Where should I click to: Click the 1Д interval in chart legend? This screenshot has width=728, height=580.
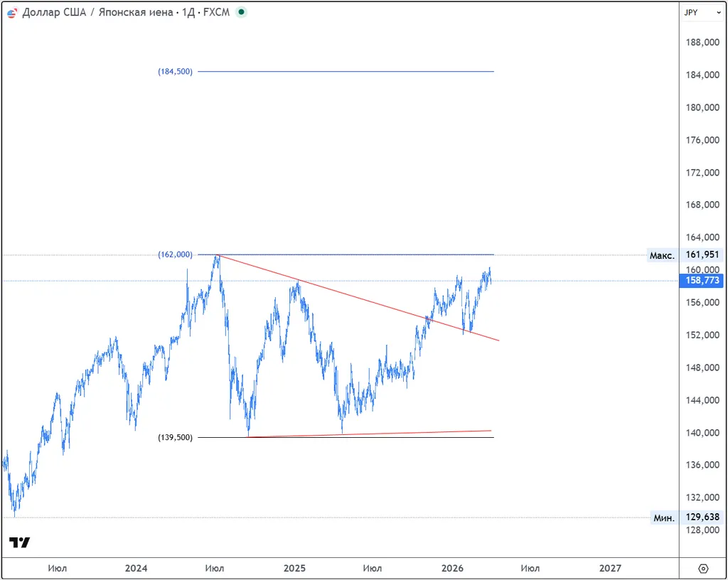(187, 13)
